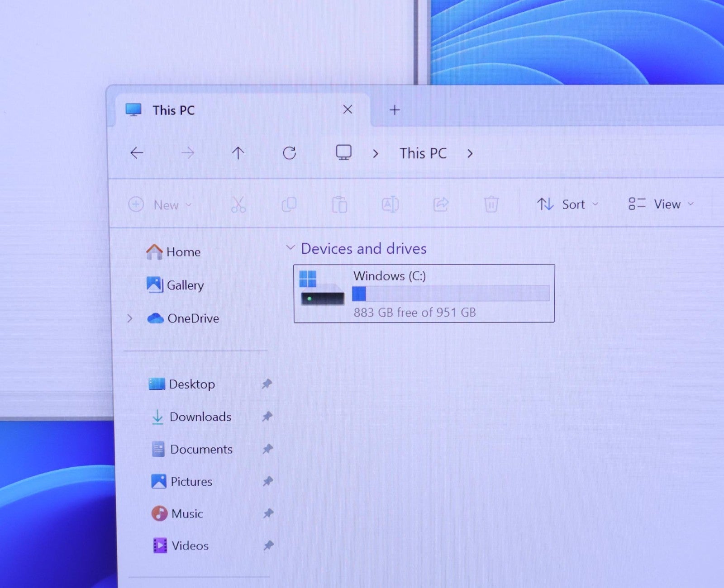Click the Copy toolbar icon

point(289,204)
